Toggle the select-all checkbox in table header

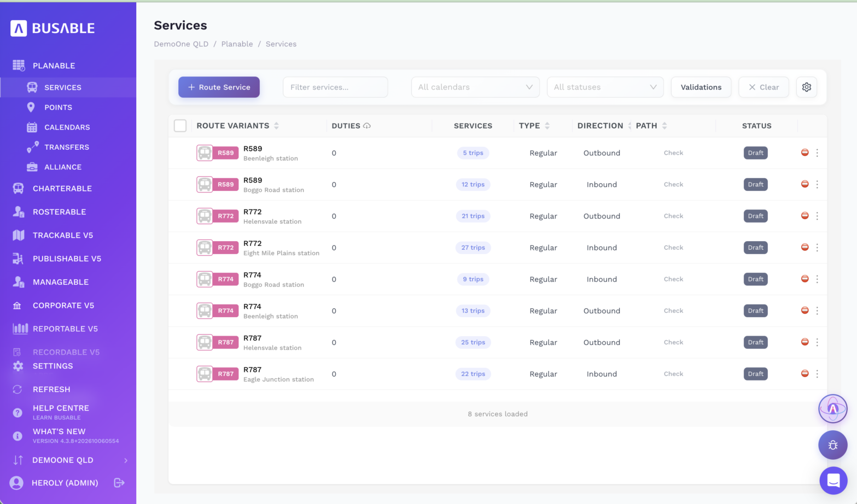pos(180,126)
